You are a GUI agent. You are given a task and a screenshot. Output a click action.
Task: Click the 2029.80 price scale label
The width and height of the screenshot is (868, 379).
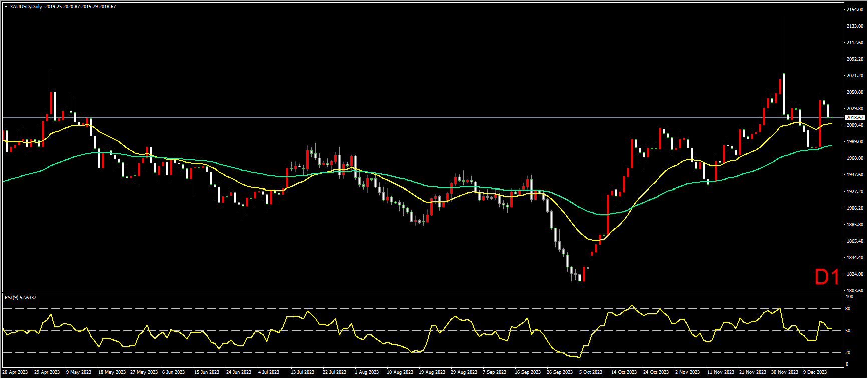[855, 109]
